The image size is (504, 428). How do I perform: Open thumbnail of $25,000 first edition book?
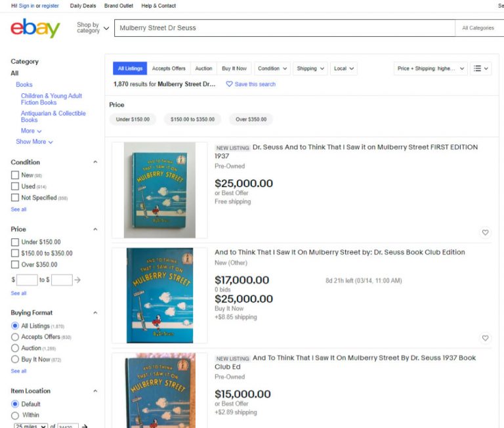click(x=159, y=190)
